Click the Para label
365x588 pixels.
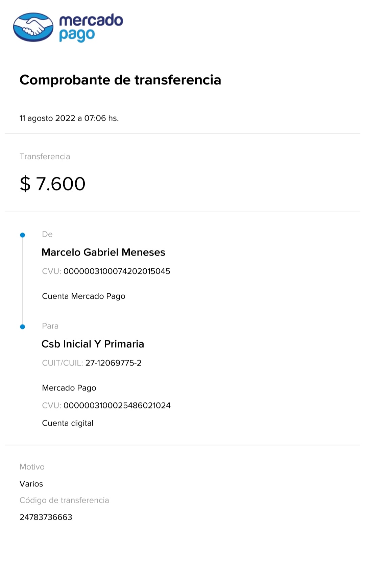click(x=50, y=326)
